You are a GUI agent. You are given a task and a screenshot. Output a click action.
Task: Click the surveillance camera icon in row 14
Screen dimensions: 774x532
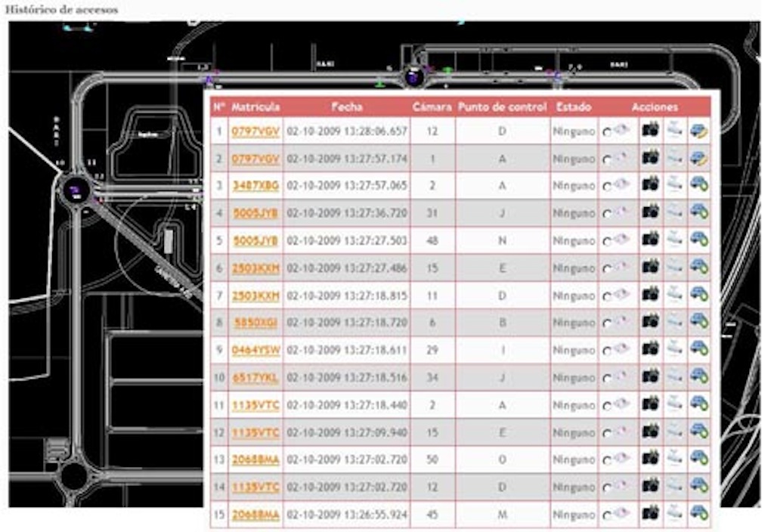(x=674, y=487)
